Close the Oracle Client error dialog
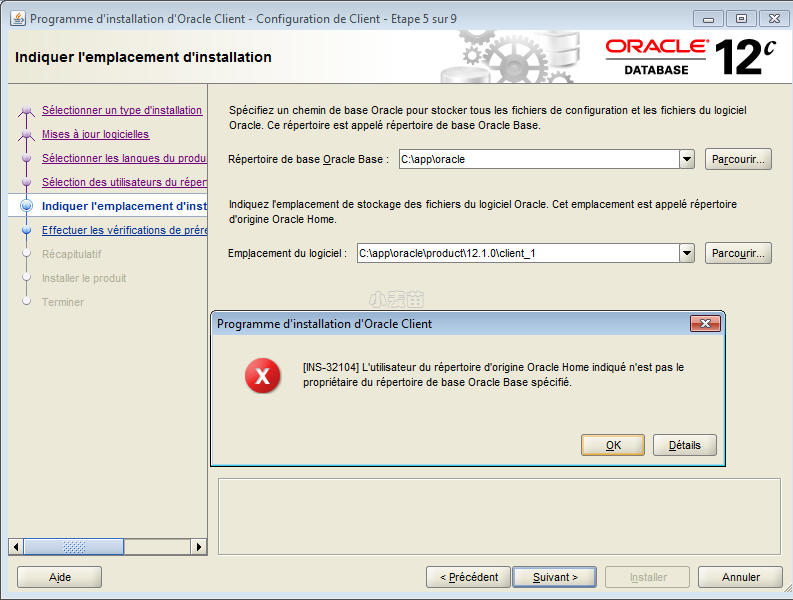Viewport: 793px width, 600px height. coord(705,324)
